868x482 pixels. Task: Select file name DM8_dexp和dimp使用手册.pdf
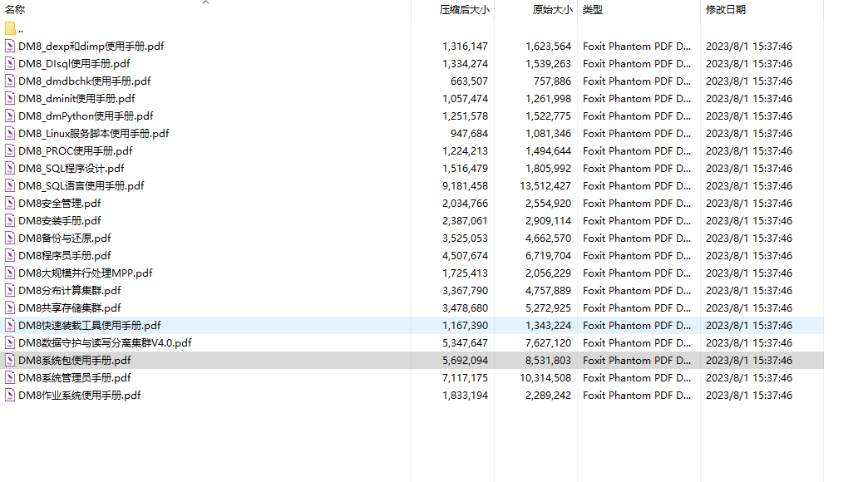91,46
